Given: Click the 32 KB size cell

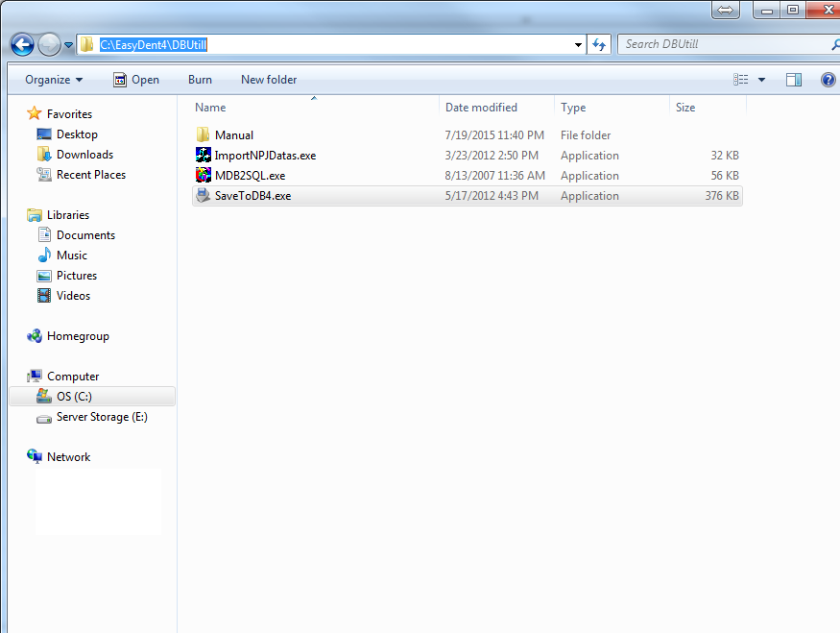Looking at the screenshot, I should (x=725, y=156).
